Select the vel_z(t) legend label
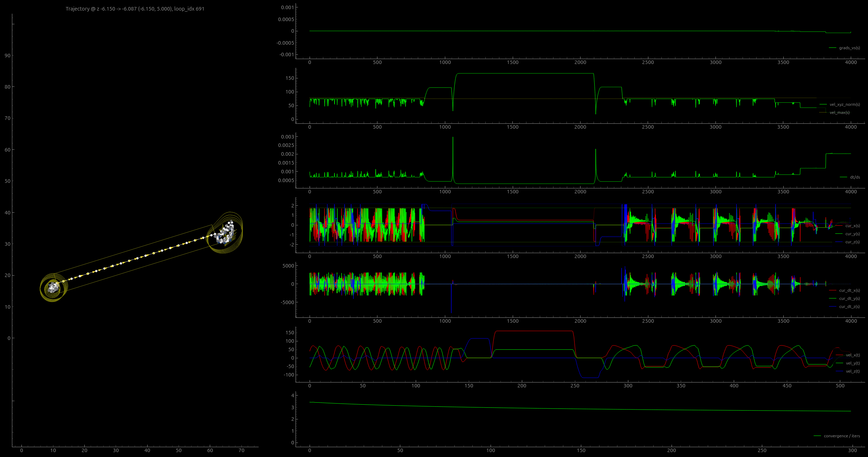This screenshot has width=868, height=457. pyautogui.click(x=853, y=371)
